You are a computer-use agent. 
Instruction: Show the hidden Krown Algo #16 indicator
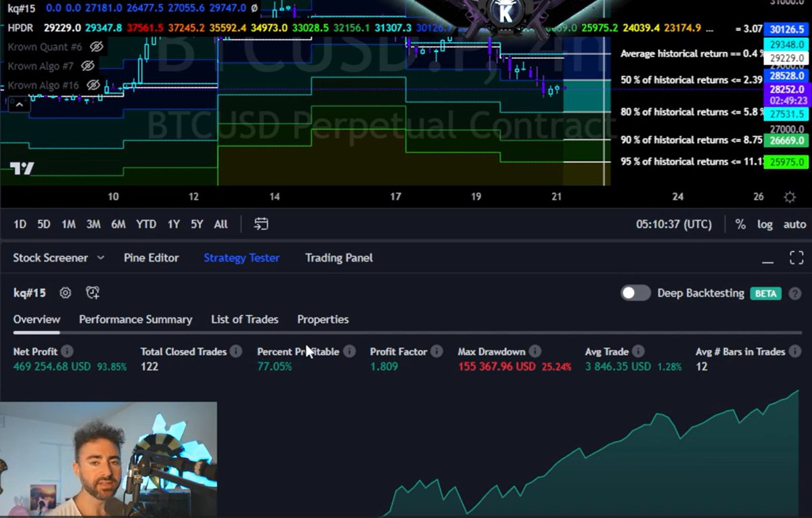point(93,85)
